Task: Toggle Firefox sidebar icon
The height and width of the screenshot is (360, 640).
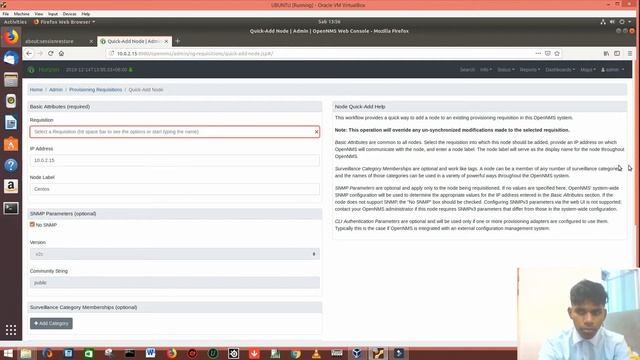Action: pos(617,53)
